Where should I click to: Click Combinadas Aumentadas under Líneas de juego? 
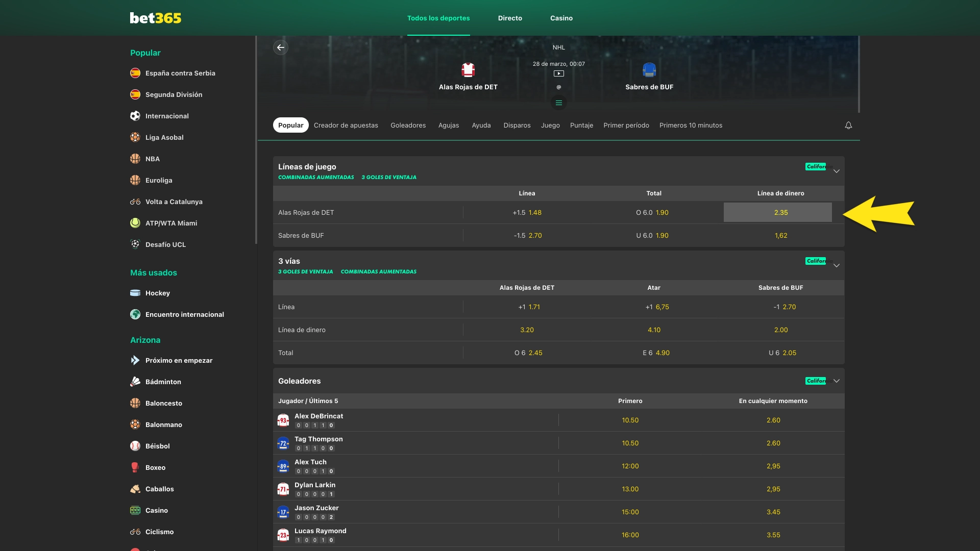[316, 177]
